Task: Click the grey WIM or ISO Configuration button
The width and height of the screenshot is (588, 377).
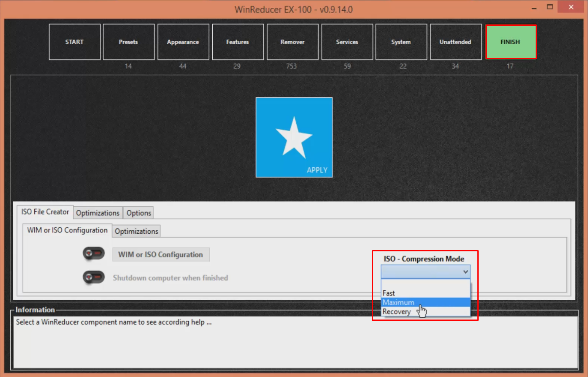Action: pyautogui.click(x=161, y=254)
